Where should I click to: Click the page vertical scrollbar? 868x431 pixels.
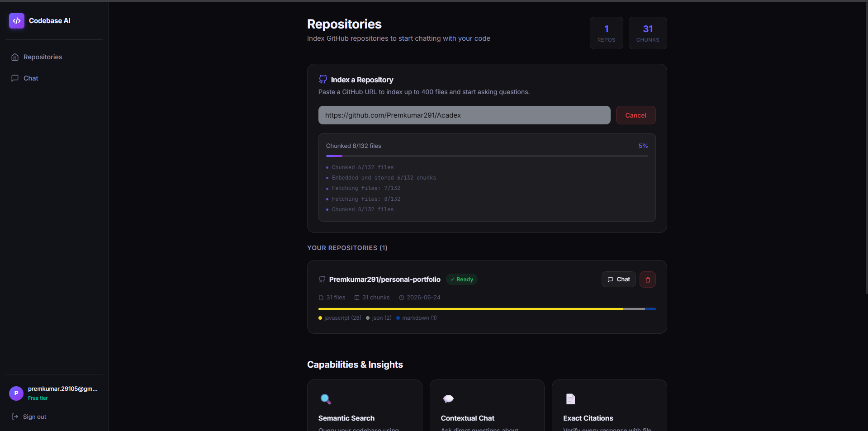tap(866, 149)
